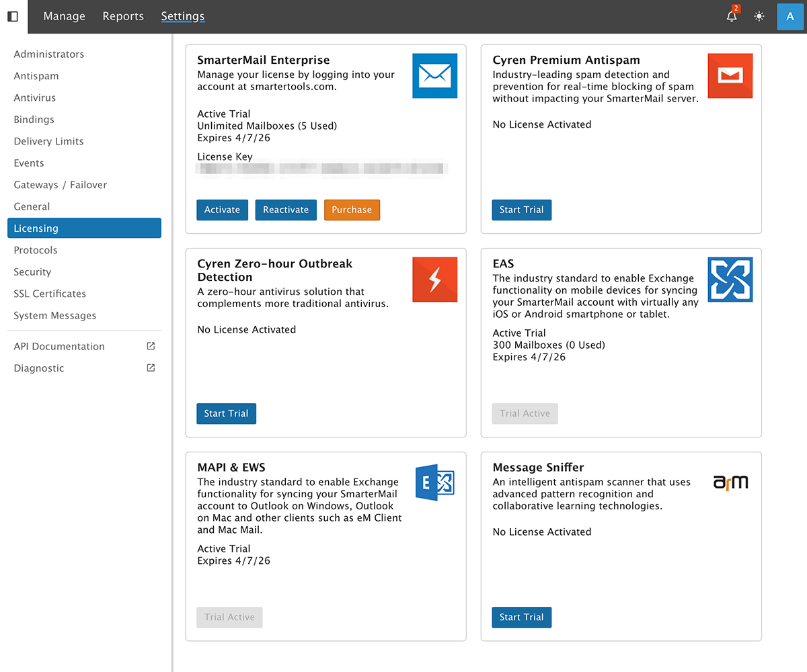Click '300 Mailboxes (0 Used)' text

[x=549, y=345]
